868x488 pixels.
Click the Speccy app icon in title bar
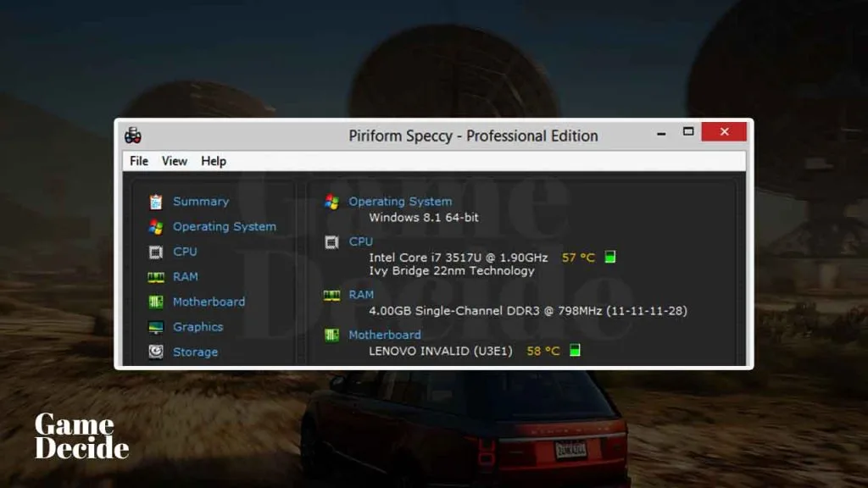tap(133, 135)
